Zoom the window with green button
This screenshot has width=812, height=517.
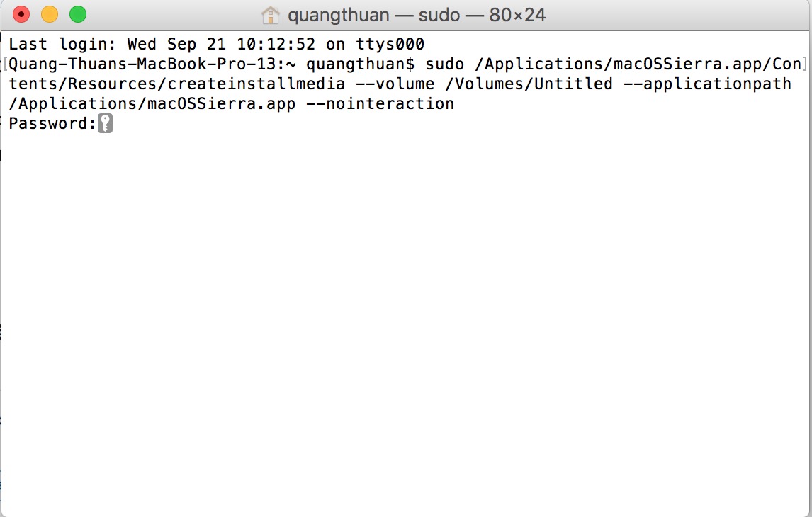tap(77, 14)
